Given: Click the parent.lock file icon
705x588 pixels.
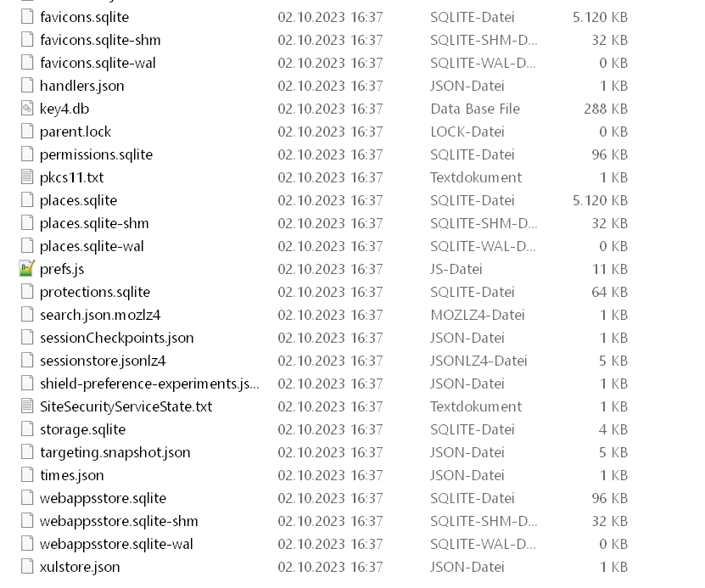Looking at the screenshot, I should [26, 132].
